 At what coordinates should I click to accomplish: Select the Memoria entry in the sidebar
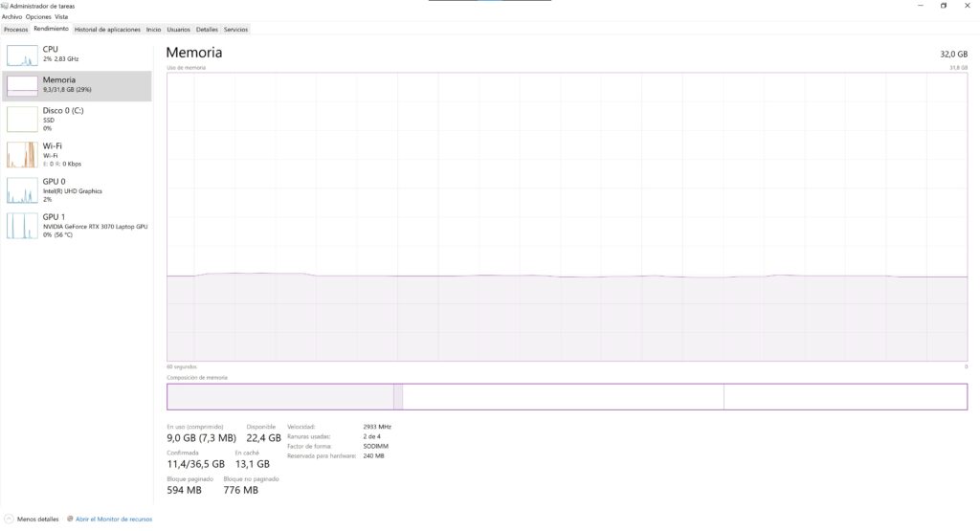click(x=77, y=85)
